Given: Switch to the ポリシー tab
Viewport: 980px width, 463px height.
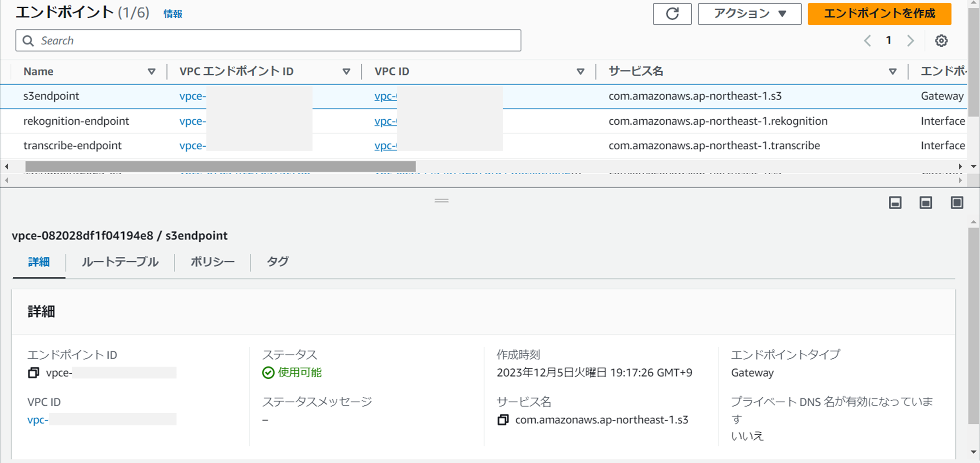Looking at the screenshot, I should coord(212,262).
